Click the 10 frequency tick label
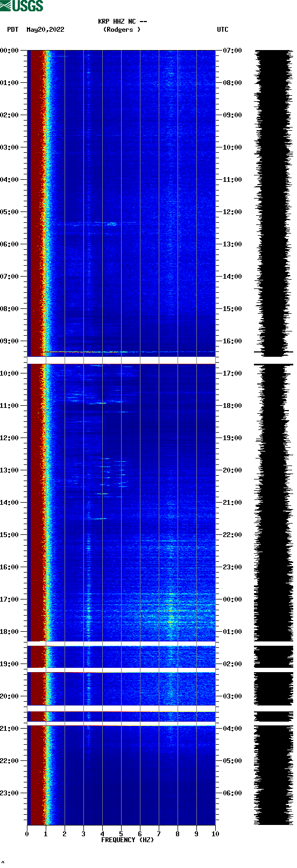The image size is (297, 868). click(x=215, y=834)
